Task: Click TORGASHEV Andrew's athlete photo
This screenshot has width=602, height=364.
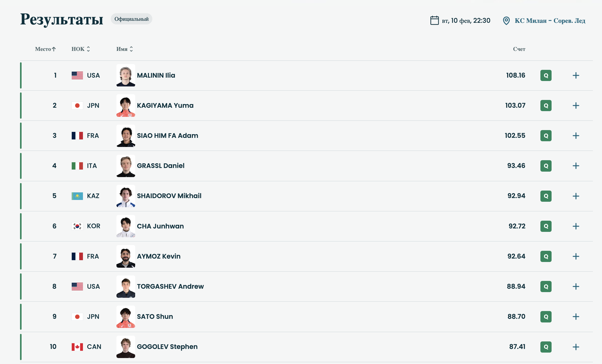Action: point(126,286)
